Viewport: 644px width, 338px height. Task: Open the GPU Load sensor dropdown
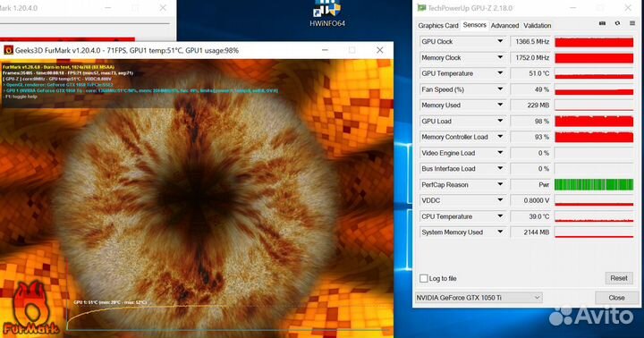click(500, 121)
